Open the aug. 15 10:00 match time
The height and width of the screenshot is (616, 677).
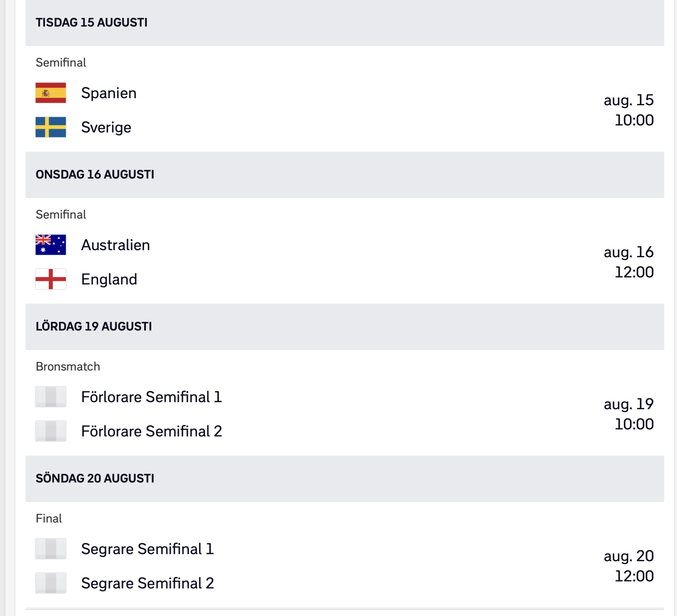click(628, 110)
